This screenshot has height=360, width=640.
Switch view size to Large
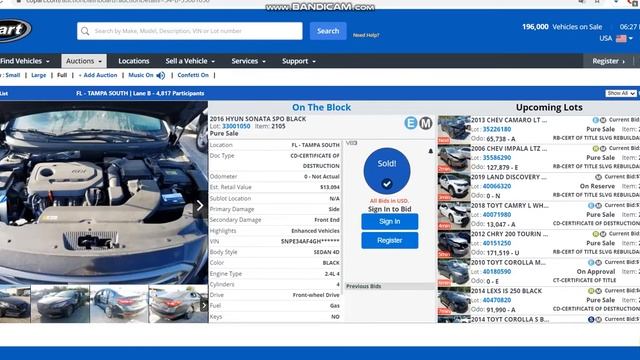coord(39,75)
